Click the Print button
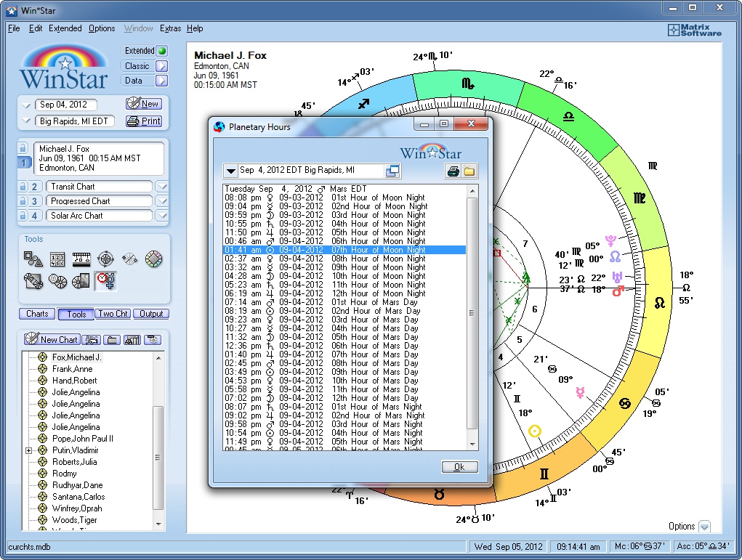This screenshot has height=560, width=742. 144,121
